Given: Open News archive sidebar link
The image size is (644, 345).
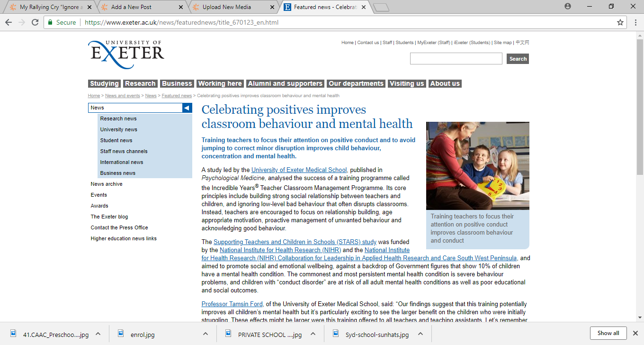Looking at the screenshot, I should click(107, 184).
